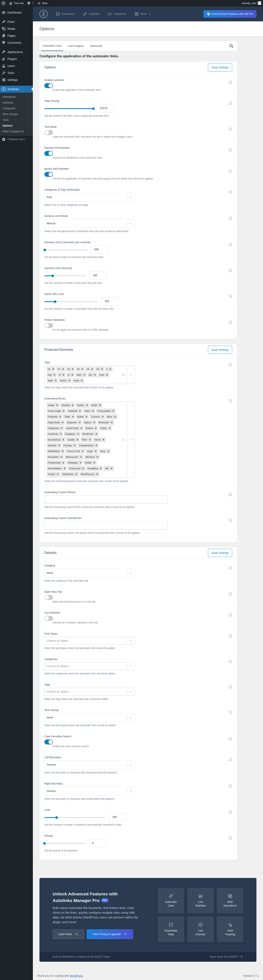263x980 pixels.
Task: Enable the Open New Tab toggle
Action: pos(49,597)
